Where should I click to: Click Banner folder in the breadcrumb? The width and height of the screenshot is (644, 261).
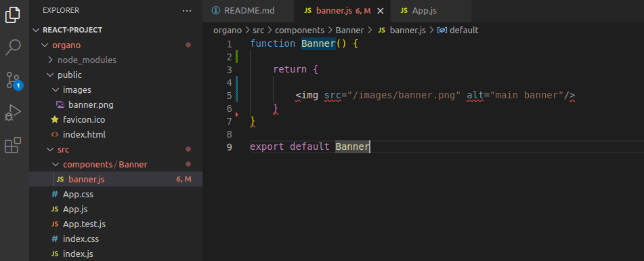[349, 30]
